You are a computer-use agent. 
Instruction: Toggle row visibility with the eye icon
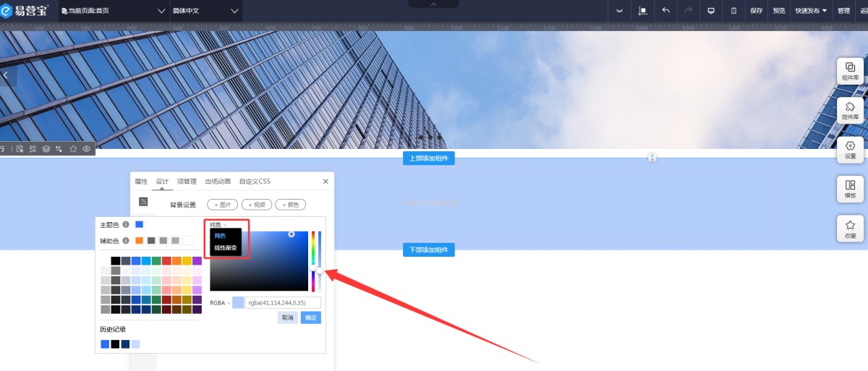click(86, 149)
